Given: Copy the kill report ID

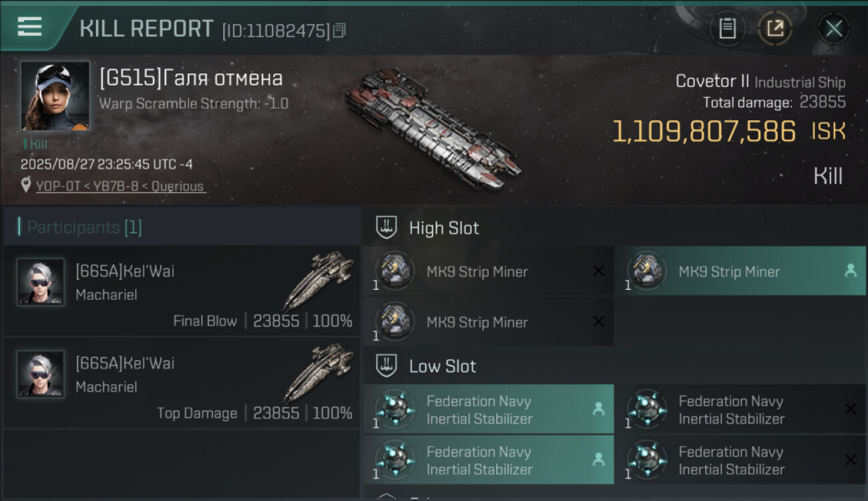Looking at the screenshot, I should pos(339,31).
